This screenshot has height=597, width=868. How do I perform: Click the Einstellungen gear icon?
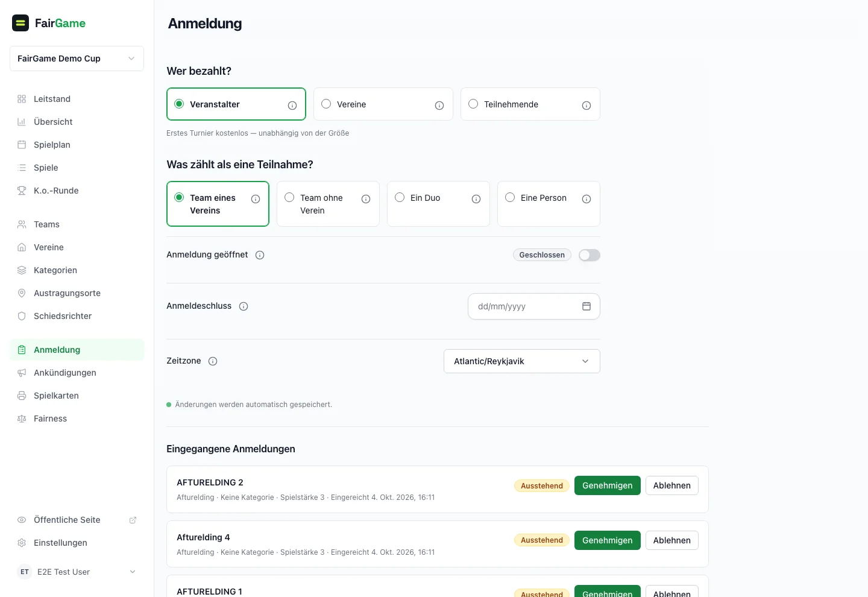point(22,543)
